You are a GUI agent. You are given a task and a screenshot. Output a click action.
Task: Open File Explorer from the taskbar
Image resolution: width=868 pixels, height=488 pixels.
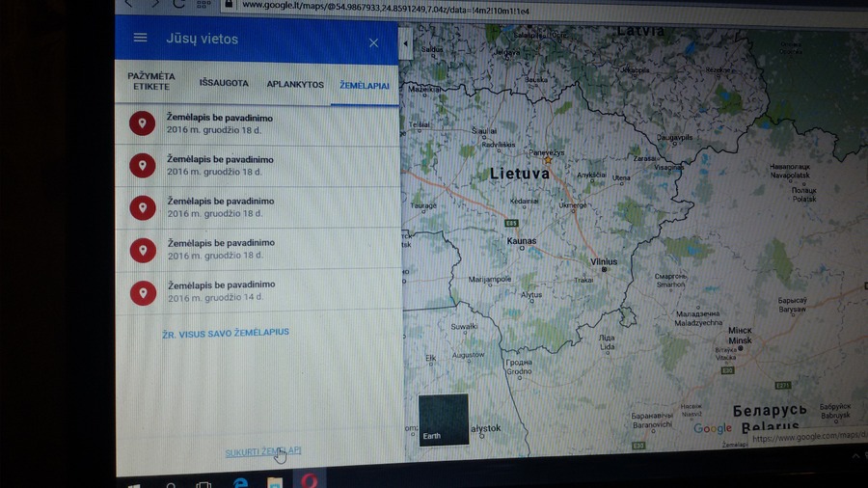(275, 483)
